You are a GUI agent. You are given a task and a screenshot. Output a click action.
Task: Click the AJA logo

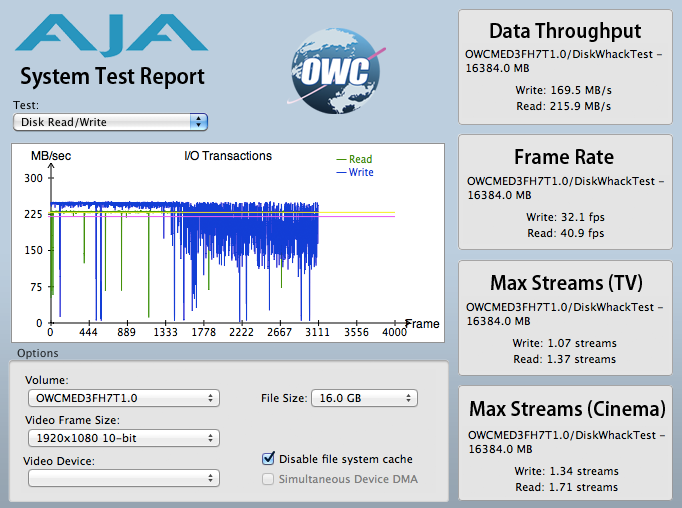coord(111,35)
